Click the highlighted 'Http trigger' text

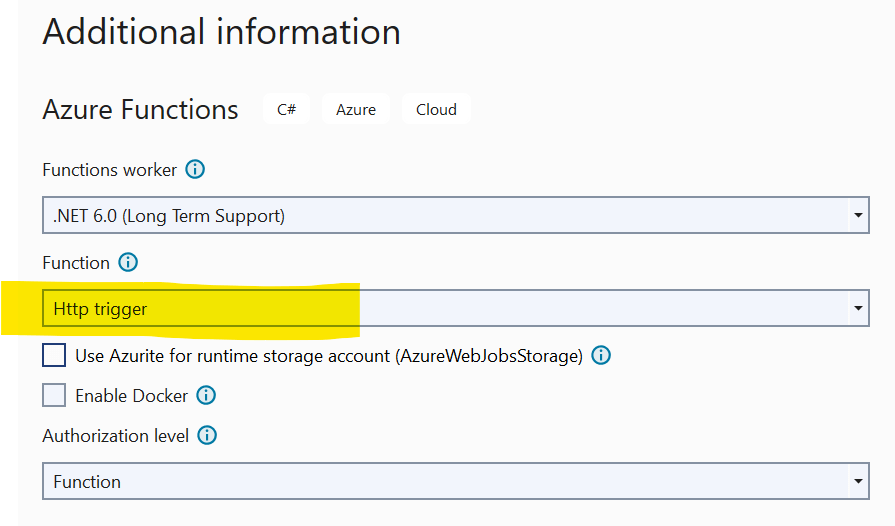(100, 310)
